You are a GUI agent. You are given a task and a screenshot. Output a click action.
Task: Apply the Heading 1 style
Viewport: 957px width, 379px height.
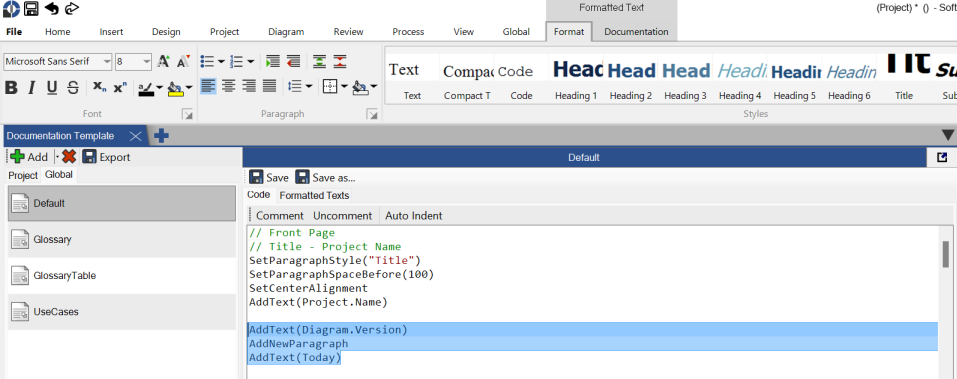576,79
